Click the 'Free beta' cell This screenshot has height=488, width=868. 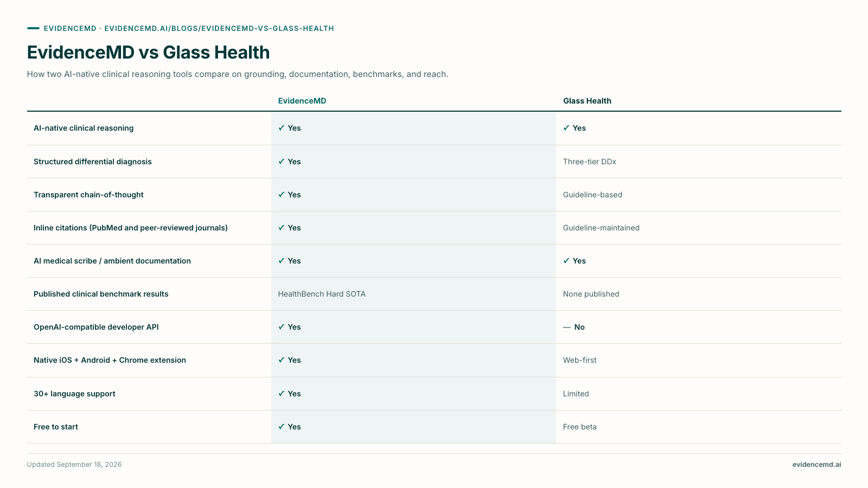coord(579,427)
